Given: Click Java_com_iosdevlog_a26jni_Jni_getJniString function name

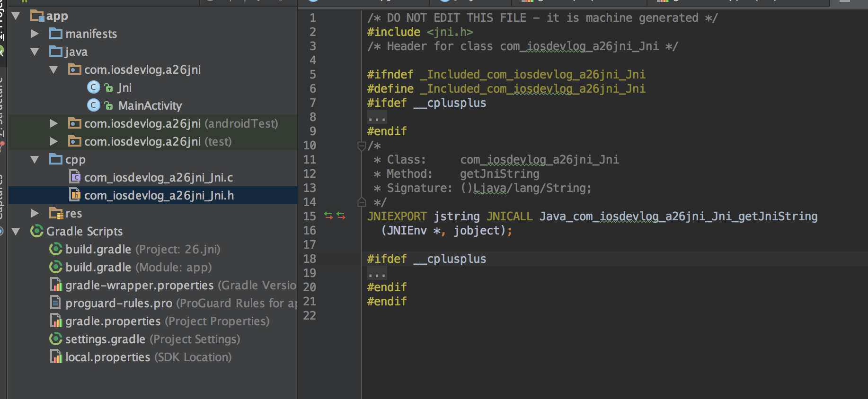Looking at the screenshot, I should tap(679, 217).
